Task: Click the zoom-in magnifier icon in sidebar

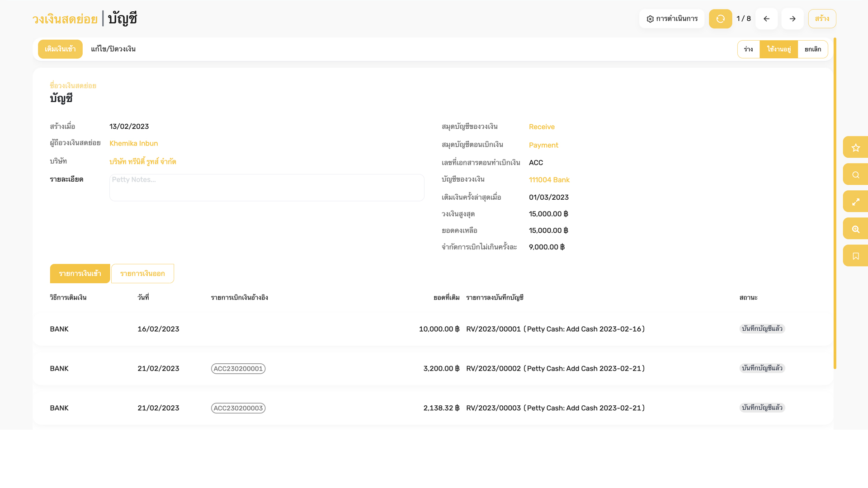Action: click(x=855, y=229)
